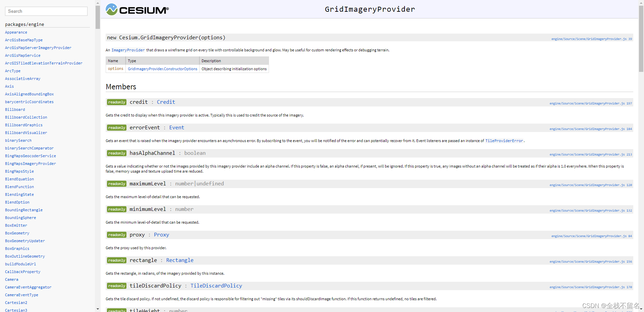
Task: Open BoundingRectangle link
Action: pyautogui.click(x=24, y=210)
